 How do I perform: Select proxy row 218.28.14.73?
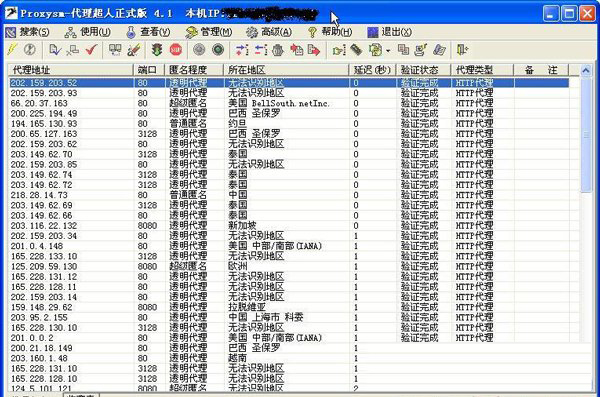pyautogui.click(x=289, y=195)
